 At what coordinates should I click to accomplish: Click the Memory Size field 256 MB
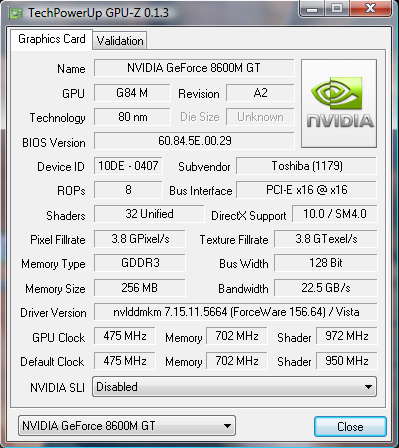140,288
